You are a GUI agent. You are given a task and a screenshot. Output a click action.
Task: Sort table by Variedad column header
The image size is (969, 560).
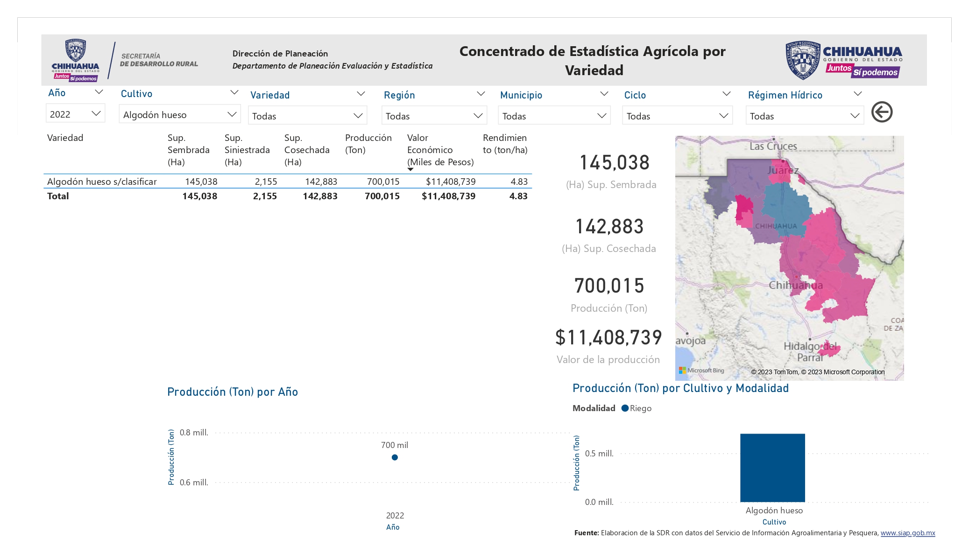click(x=65, y=138)
